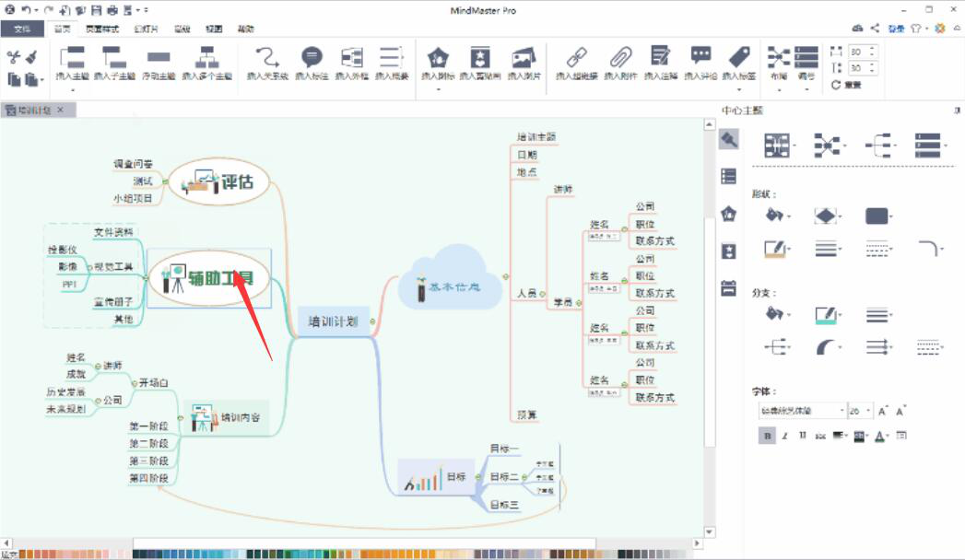Collapse the 人员 node in the mind map
The width and height of the screenshot is (965, 560).
pos(542,295)
